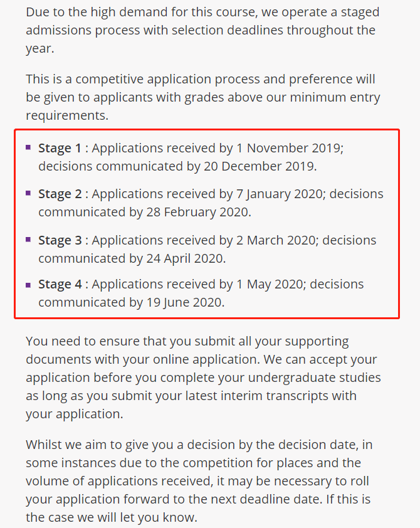Click the purple bullet beside Stage 3

tap(28, 240)
